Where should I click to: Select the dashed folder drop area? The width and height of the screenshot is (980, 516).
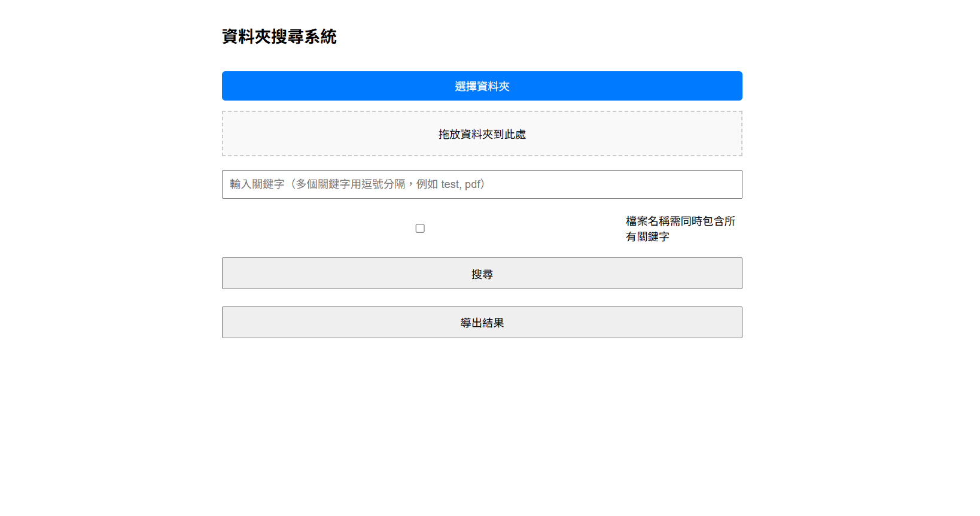tap(482, 134)
